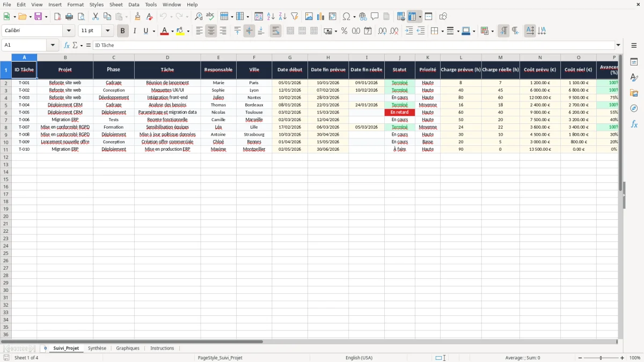Open the Data menu
This screenshot has width=644, height=362.
(x=134, y=4)
